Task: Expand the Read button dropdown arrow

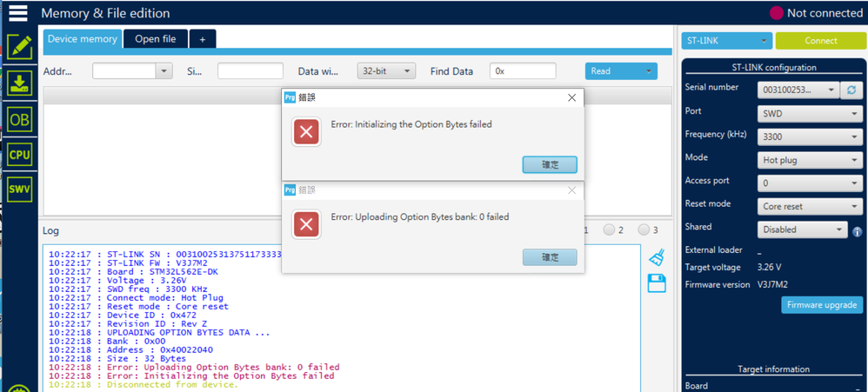Action: pyautogui.click(x=649, y=70)
